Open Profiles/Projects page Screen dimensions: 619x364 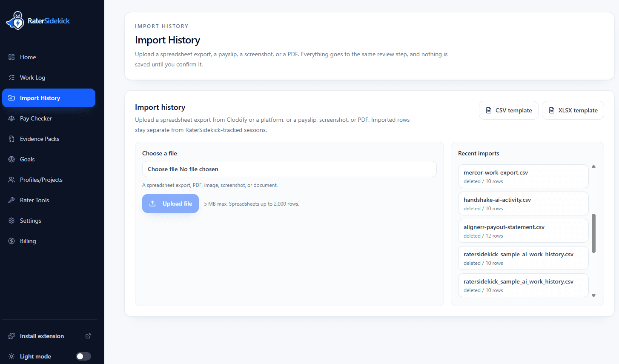tap(49, 180)
